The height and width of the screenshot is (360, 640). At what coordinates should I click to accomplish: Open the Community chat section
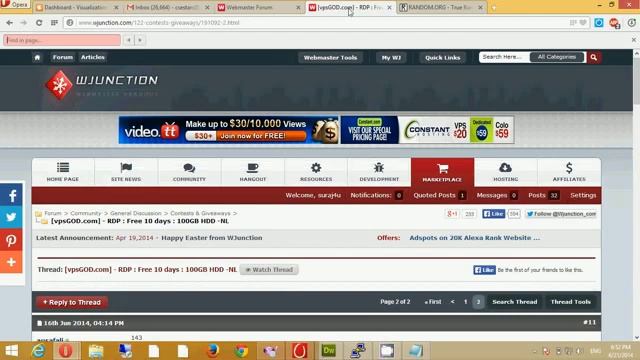point(189,172)
